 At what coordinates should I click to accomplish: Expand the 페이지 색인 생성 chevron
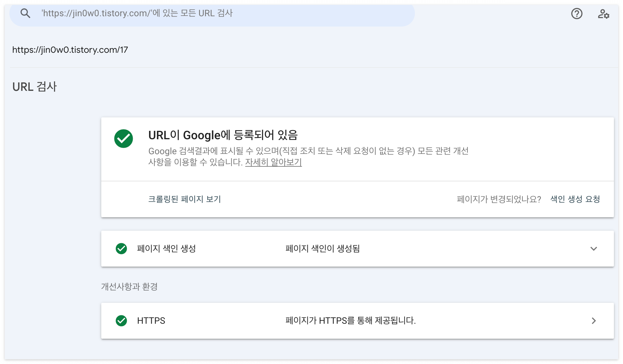(594, 249)
